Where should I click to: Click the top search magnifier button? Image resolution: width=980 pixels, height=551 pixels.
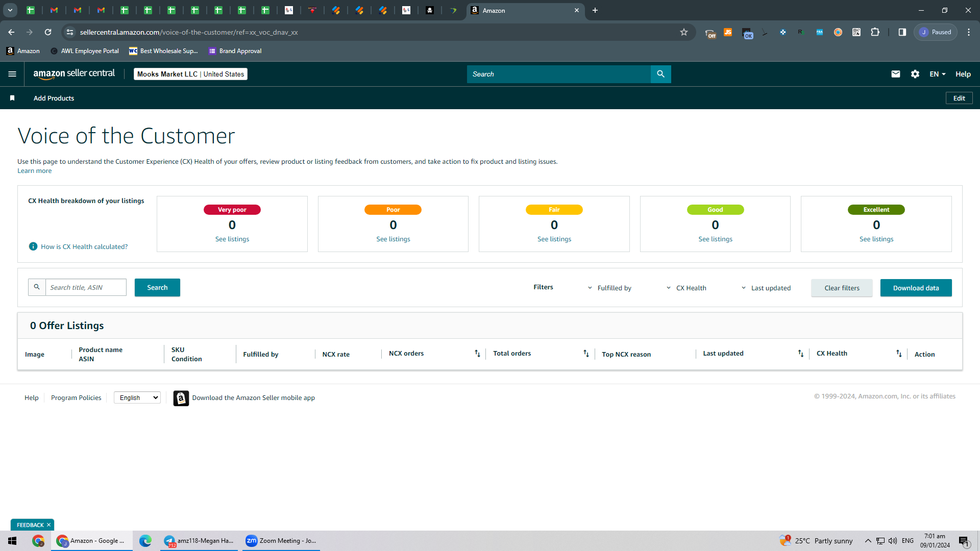pyautogui.click(x=660, y=74)
